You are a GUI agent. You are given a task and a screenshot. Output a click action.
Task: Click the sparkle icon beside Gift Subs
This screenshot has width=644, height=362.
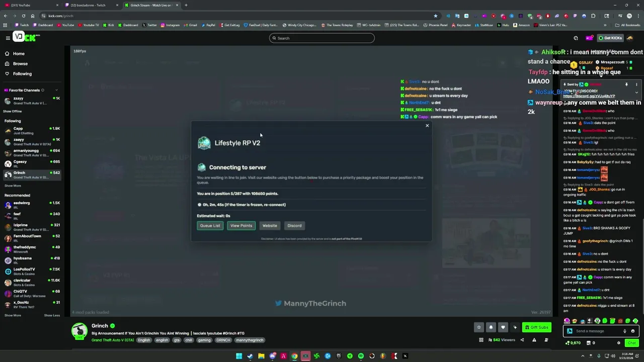[515, 327]
